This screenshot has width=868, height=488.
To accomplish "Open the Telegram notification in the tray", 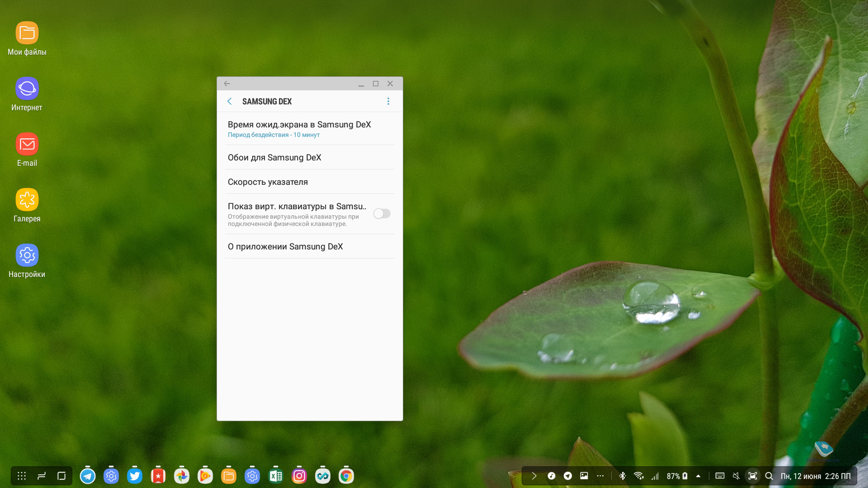I will 568,476.
